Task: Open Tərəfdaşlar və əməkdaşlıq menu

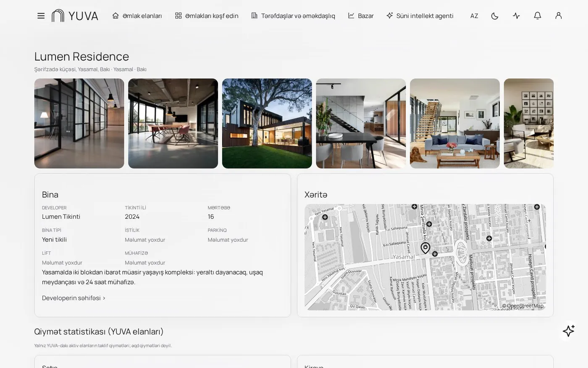Action: coord(293,16)
